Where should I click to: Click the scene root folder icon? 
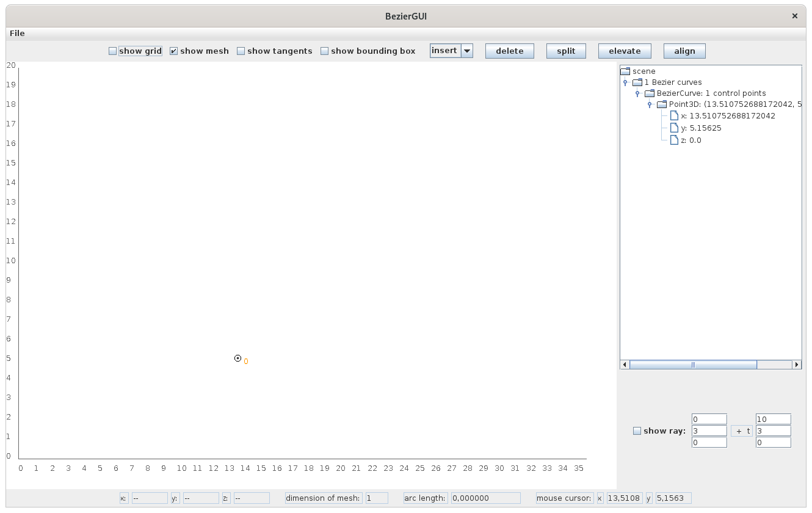pyautogui.click(x=625, y=71)
